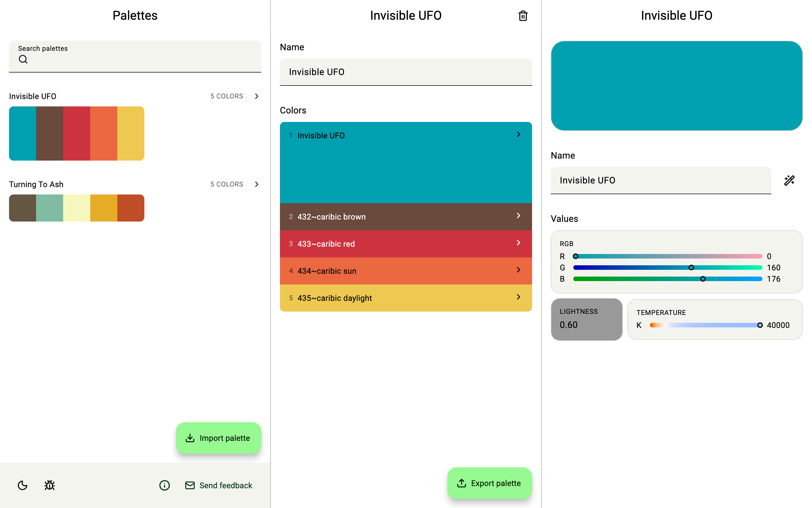Click the temperature value 40000
Viewport: 812px width, 508px height.
(778, 325)
